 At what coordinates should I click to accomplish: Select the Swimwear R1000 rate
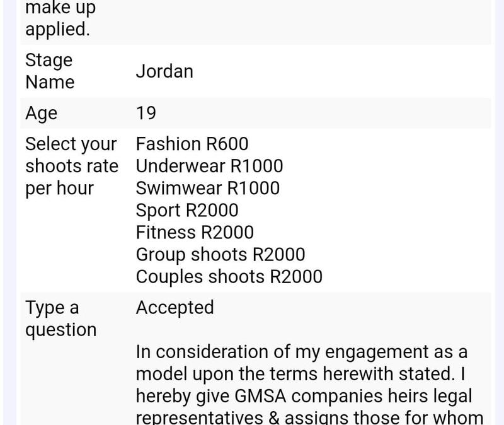coord(208,188)
